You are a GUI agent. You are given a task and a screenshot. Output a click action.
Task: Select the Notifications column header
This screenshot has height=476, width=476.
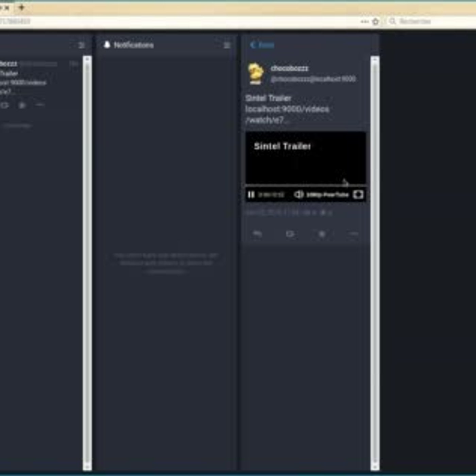click(166, 45)
